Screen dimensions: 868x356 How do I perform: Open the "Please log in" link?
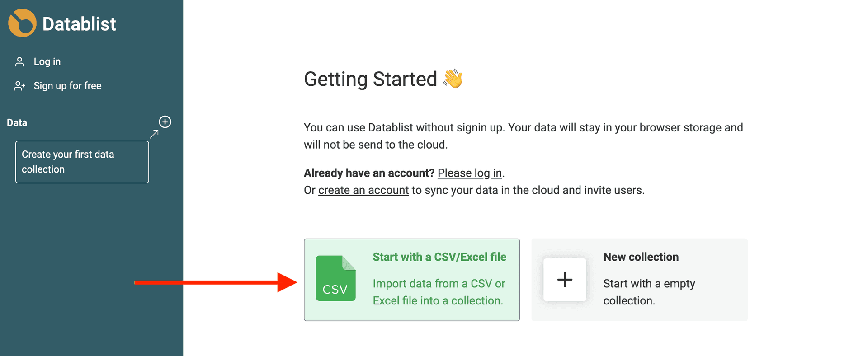469,173
